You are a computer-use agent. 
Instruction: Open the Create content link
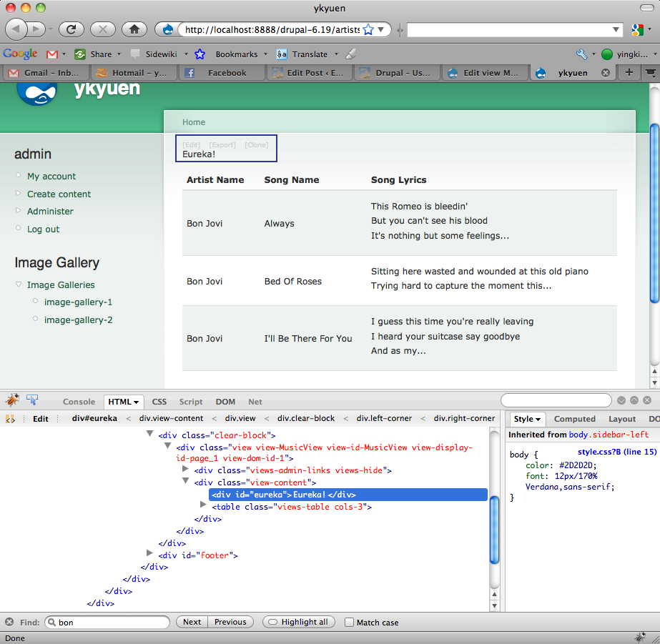tap(59, 194)
